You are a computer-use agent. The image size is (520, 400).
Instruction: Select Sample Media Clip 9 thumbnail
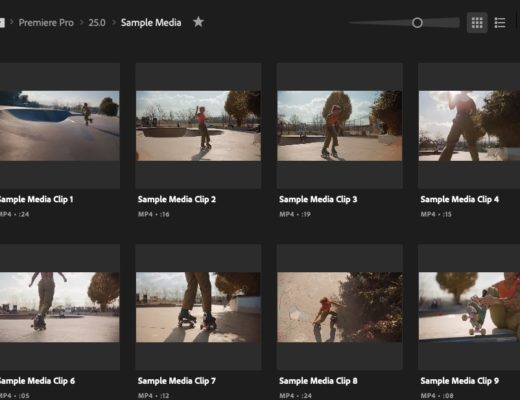tap(469, 307)
